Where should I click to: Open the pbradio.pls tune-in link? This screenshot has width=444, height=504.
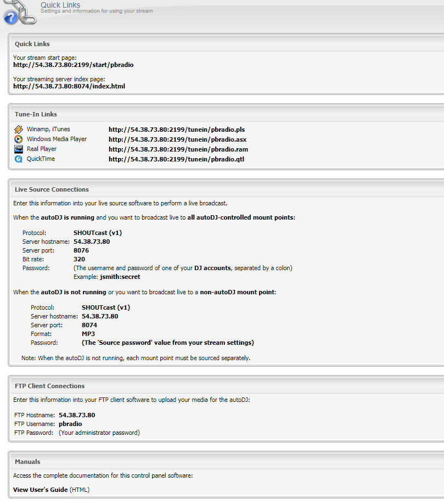[x=176, y=130]
